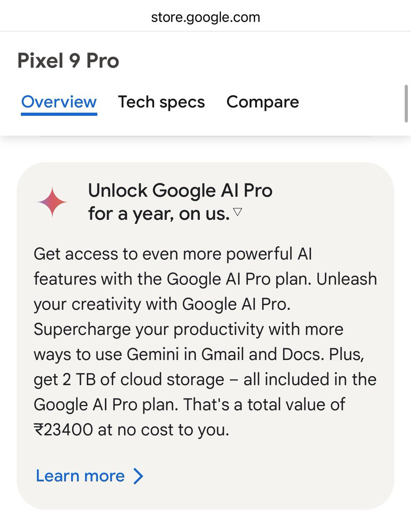Tap the store.google.com address bar
Viewport: 411px width, 532px height.
point(205,17)
